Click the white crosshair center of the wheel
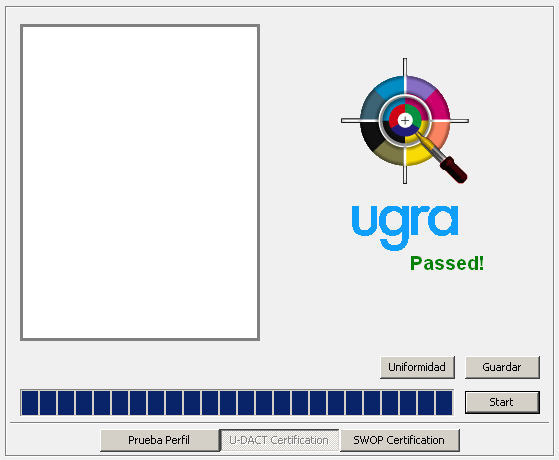 (405, 121)
